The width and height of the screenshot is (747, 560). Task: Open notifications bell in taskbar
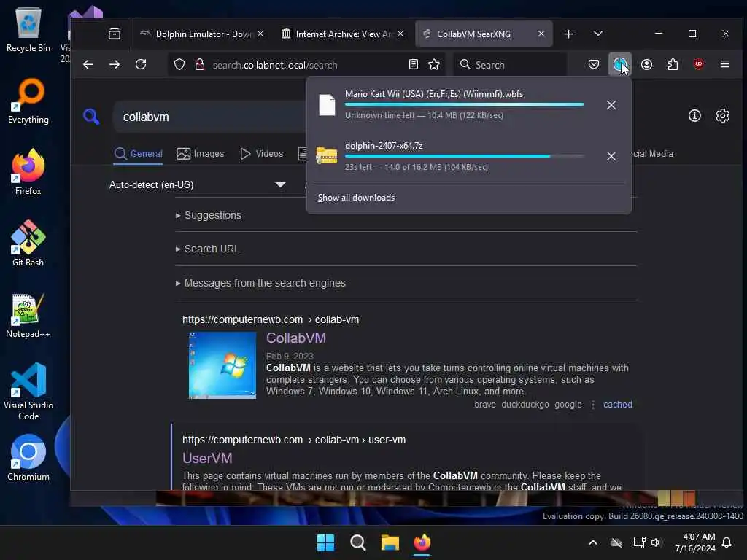click(x=727, y=542)
